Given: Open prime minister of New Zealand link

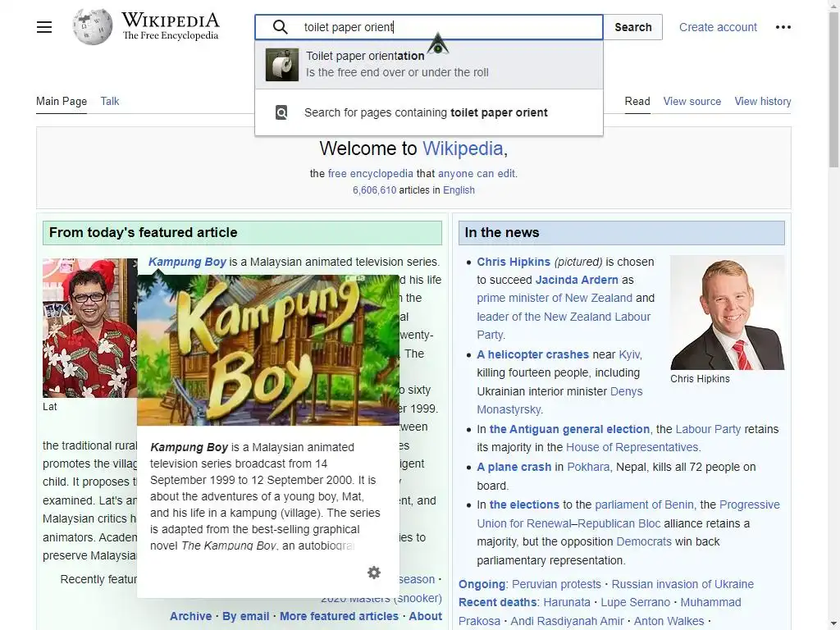Looking at the screenshot, I should pyautogui.click(x=555, y=299).
